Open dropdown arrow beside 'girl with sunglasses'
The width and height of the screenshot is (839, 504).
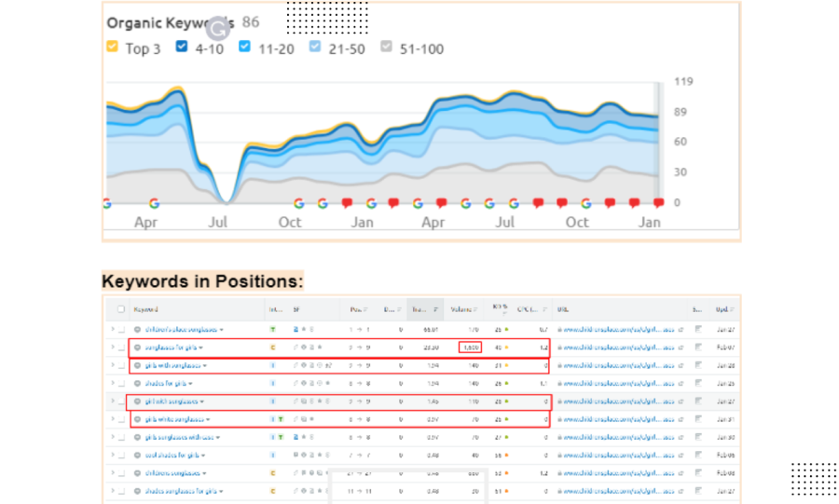tap(202, 402)
